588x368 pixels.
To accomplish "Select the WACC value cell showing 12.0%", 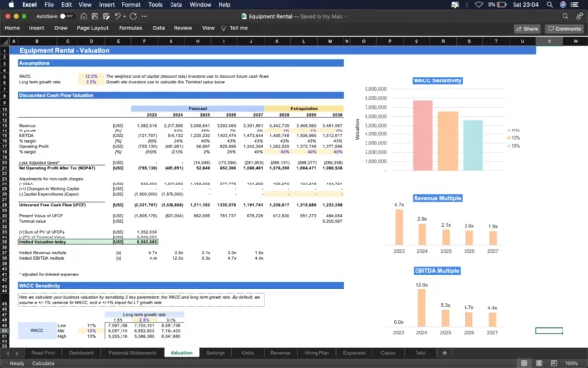I will (x=91, y=76).
